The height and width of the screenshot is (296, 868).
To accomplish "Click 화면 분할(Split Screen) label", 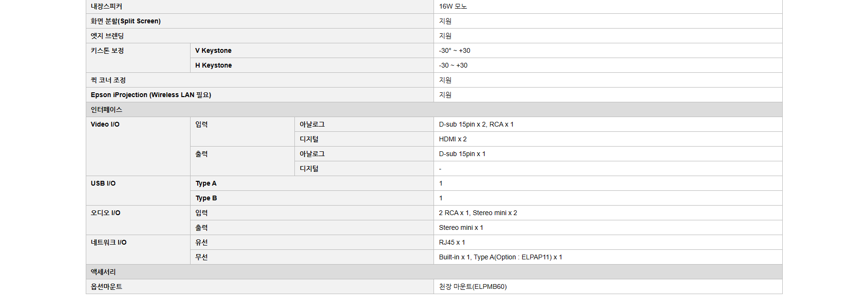I will pos(126,21).
